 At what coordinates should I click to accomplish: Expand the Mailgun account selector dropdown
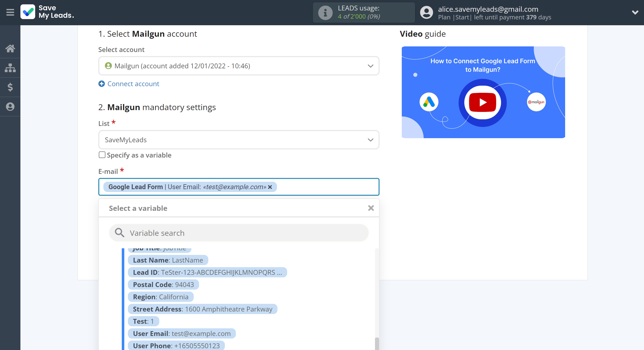pyautogui.click(x=371, y=66)
